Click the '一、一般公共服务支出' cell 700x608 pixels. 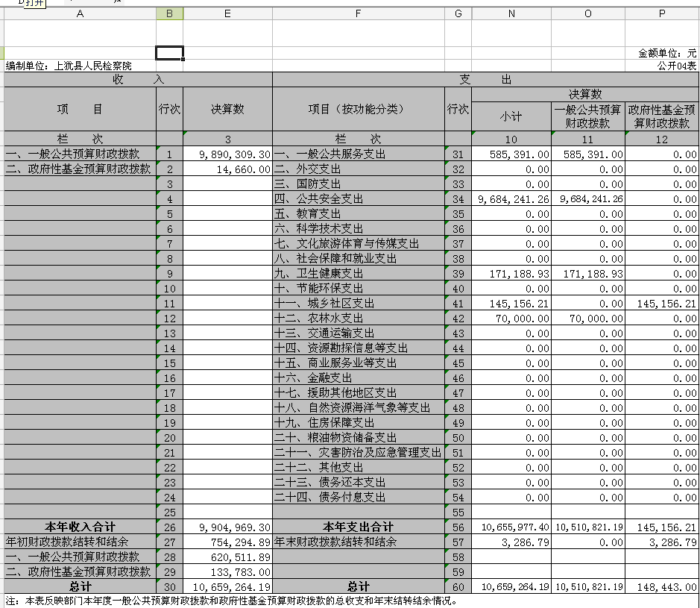(x=359, y=154)
